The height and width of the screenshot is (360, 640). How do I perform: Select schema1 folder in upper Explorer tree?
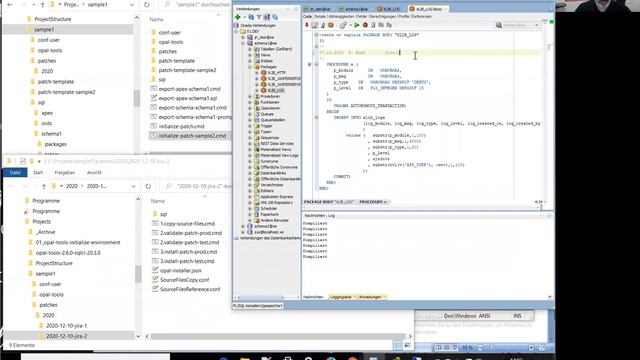pyautogui.click(x=51, y=134)
